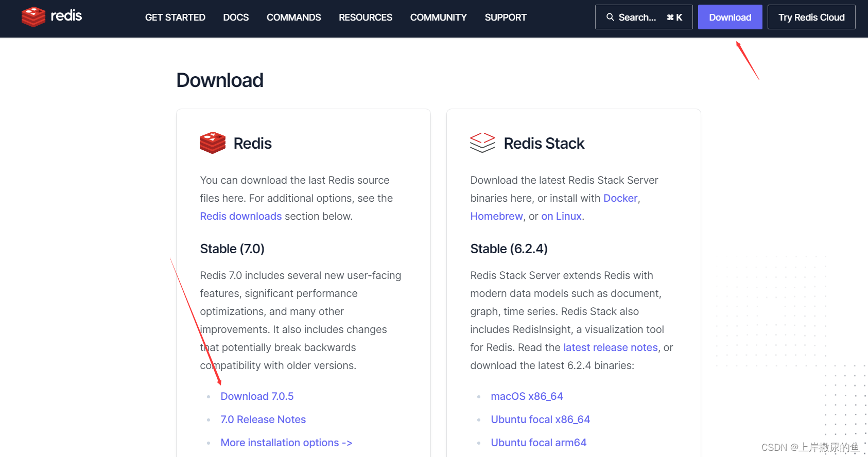The image size is (868, 457).
Task: Open the on Linux link
Action: point(561,216)
